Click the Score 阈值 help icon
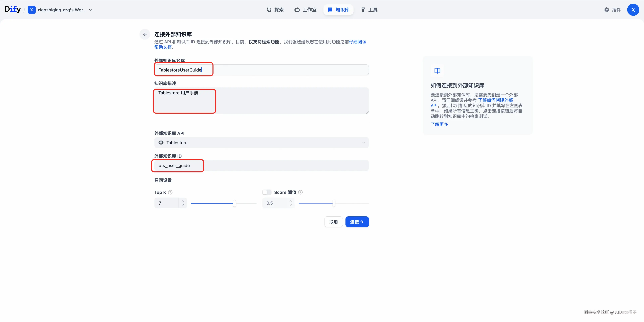Image resolution: width=644 pixels, height=322 pixels. point(301,192)
